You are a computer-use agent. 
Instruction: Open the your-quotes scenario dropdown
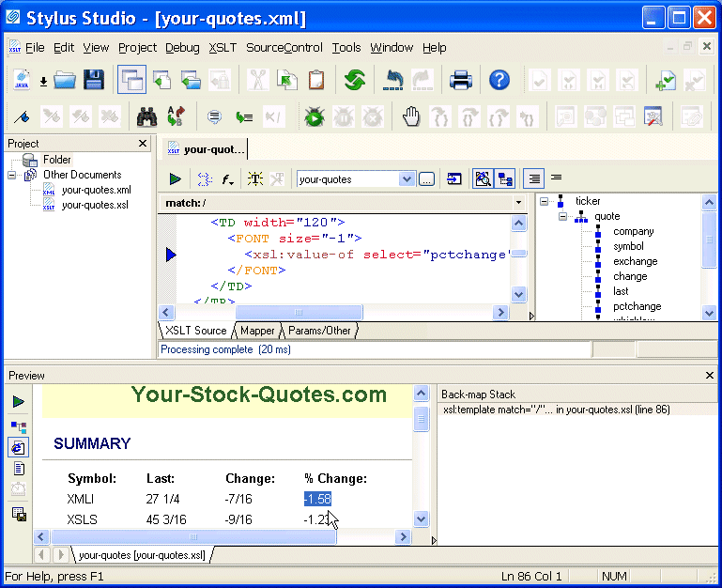[x=407, y=178]
